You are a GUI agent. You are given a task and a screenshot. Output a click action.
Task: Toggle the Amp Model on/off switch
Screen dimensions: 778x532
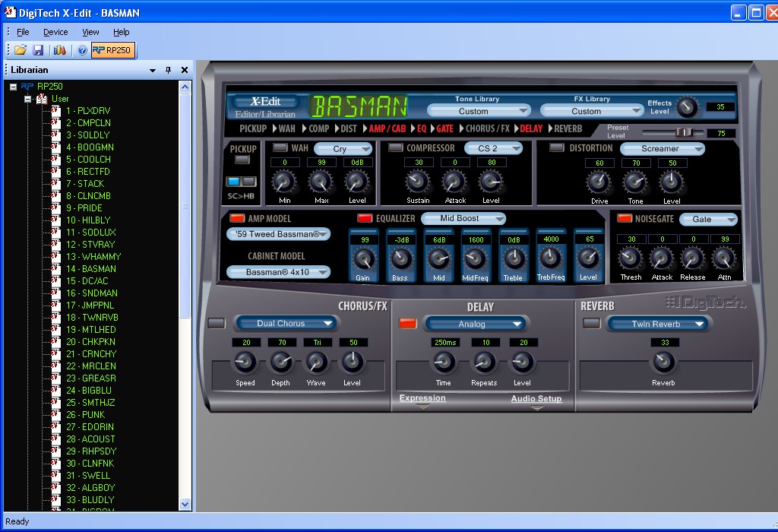(x=237, y=218)
